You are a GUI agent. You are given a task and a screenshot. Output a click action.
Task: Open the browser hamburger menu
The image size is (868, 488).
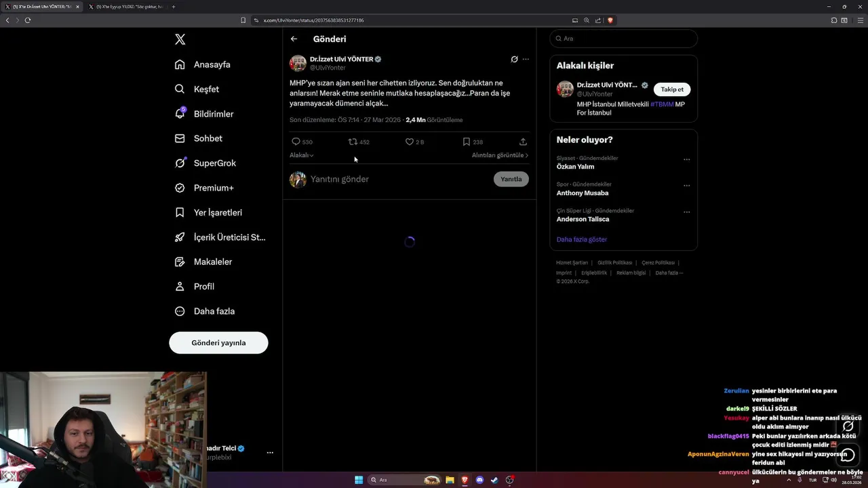coord(859,20)
